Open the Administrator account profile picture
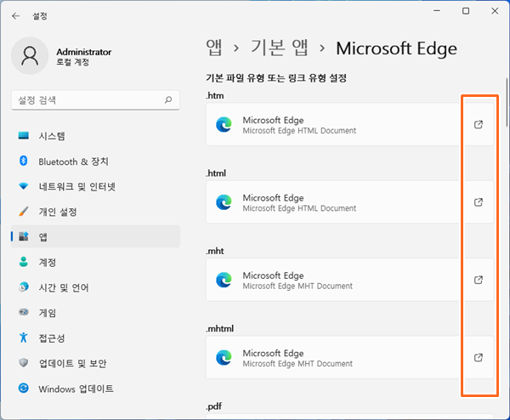The image size is (510, 420). point(30,55)
